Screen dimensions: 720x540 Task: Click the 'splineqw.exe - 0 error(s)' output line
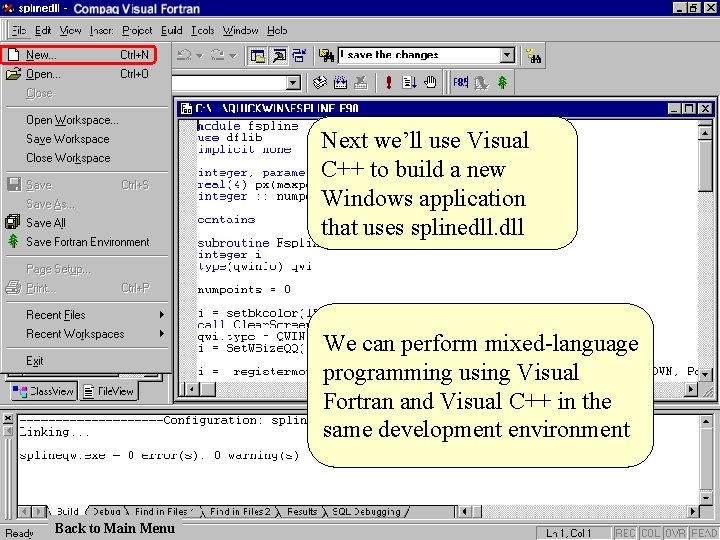(x=159, y=455)
